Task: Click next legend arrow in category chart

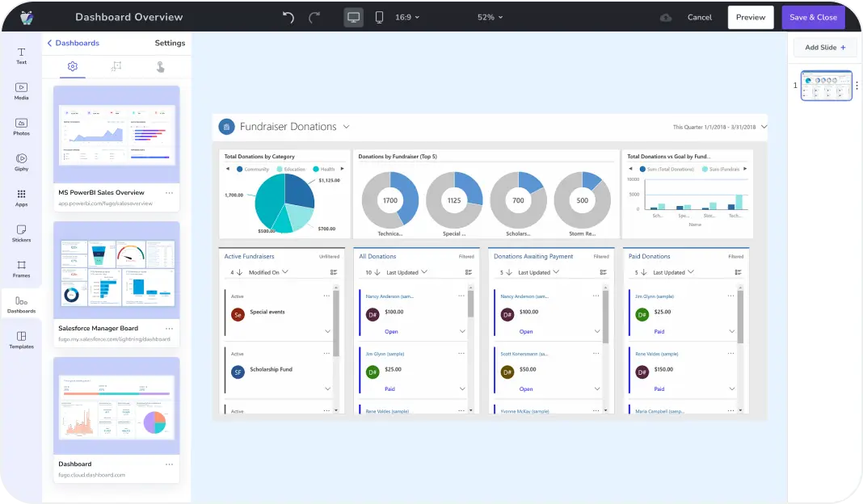Action: [x=343, y=169]
